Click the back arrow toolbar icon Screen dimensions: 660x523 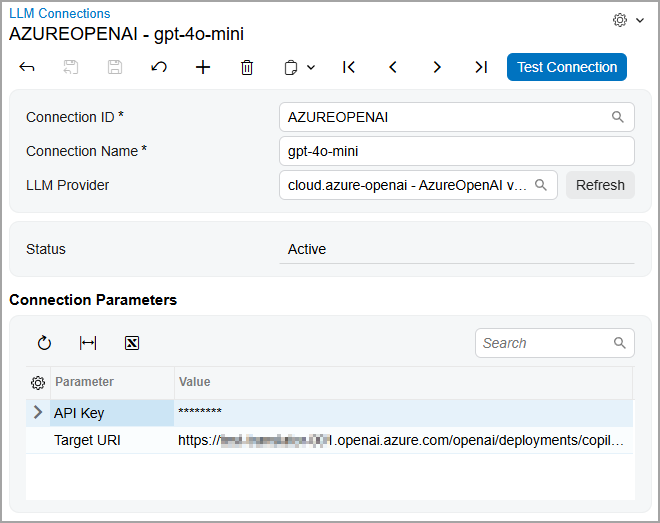tap(27, 67)
